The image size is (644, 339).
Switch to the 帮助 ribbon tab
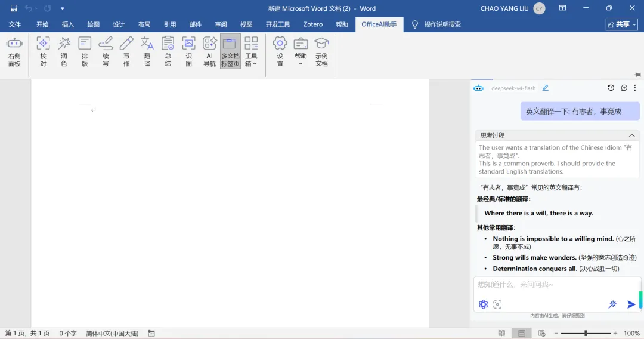(342, 24)
